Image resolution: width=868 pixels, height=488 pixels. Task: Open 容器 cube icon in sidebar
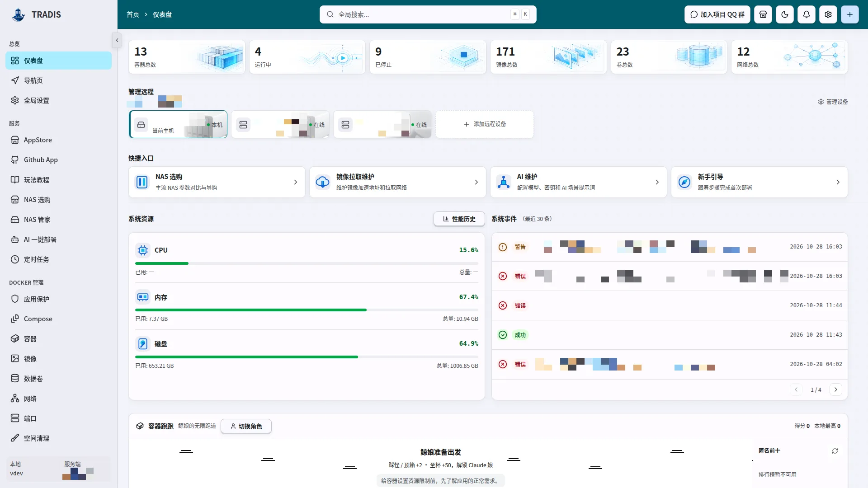coord(15,339)
